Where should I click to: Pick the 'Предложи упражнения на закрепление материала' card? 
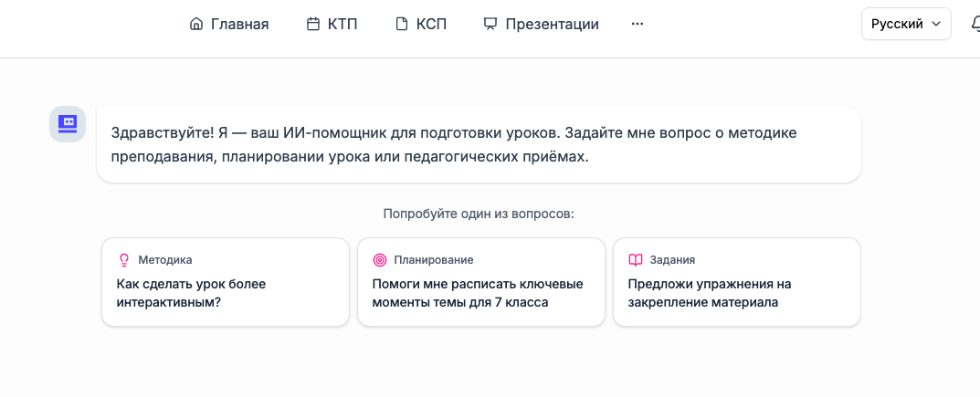pyautogui.click(x=737, y=281)
